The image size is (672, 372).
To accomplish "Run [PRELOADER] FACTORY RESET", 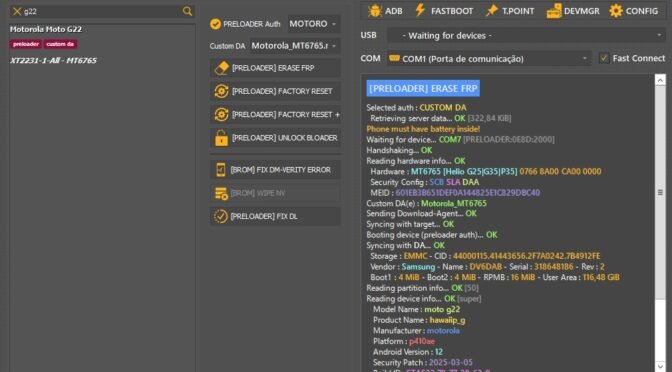I will [276, 91].
